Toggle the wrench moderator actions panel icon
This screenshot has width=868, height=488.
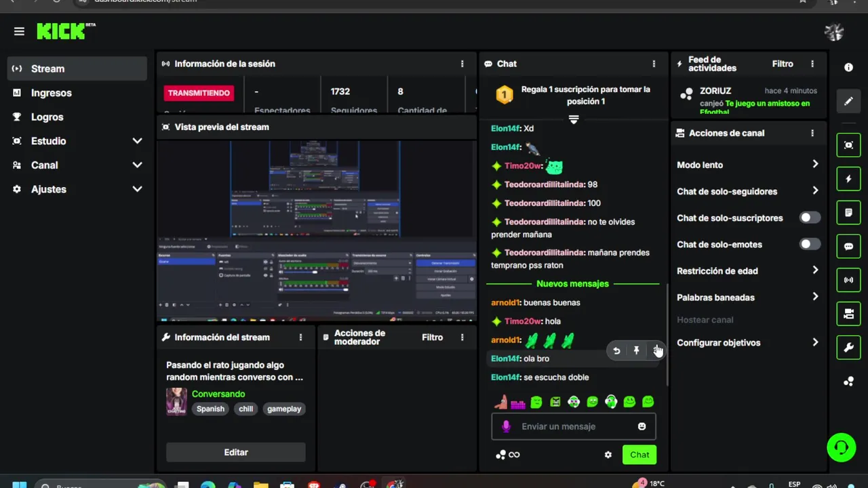(x=848, y=348)
